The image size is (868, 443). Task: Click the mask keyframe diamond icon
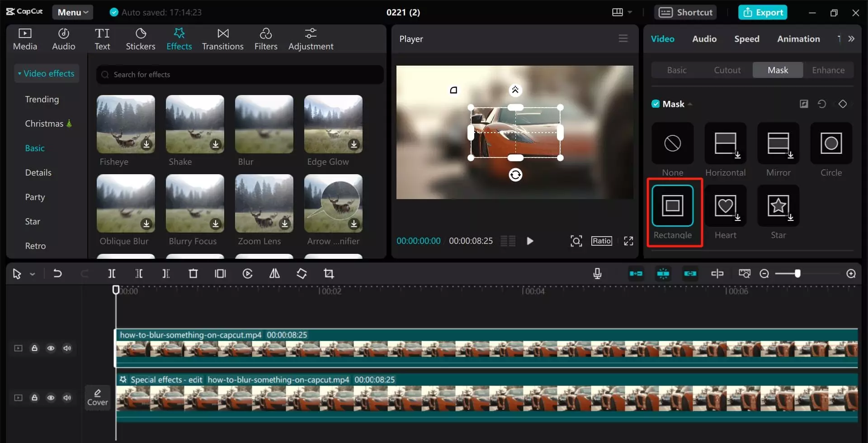point(843,104)
